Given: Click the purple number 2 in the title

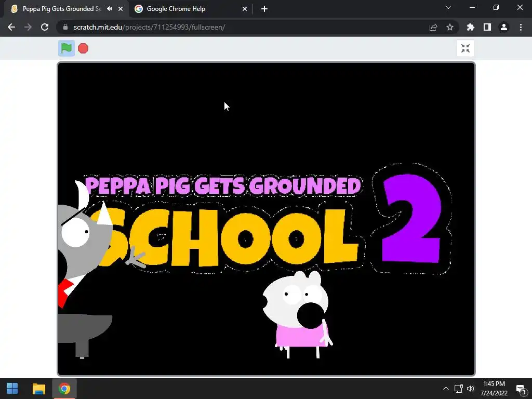Looking at the screenshot, I should point(411,219).
